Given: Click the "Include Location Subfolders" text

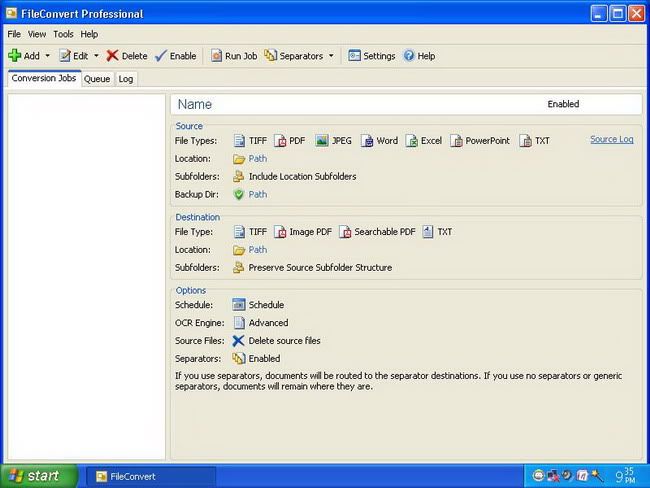Looking at the screenshot, I should point(302,177).
